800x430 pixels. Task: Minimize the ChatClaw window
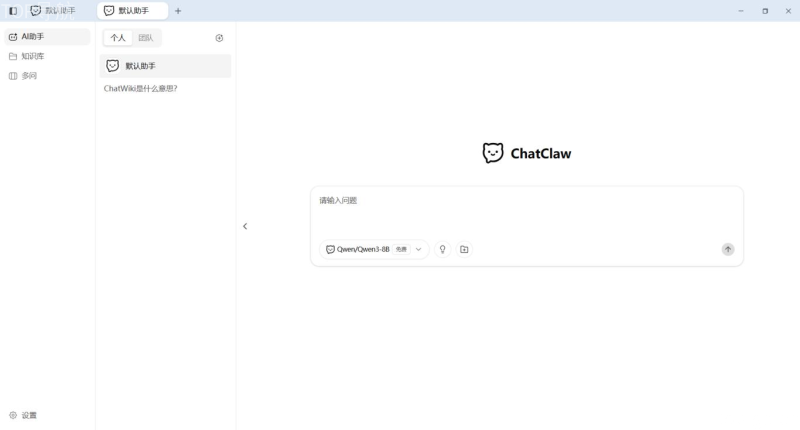pyautogui.click(x=741, y=11)
